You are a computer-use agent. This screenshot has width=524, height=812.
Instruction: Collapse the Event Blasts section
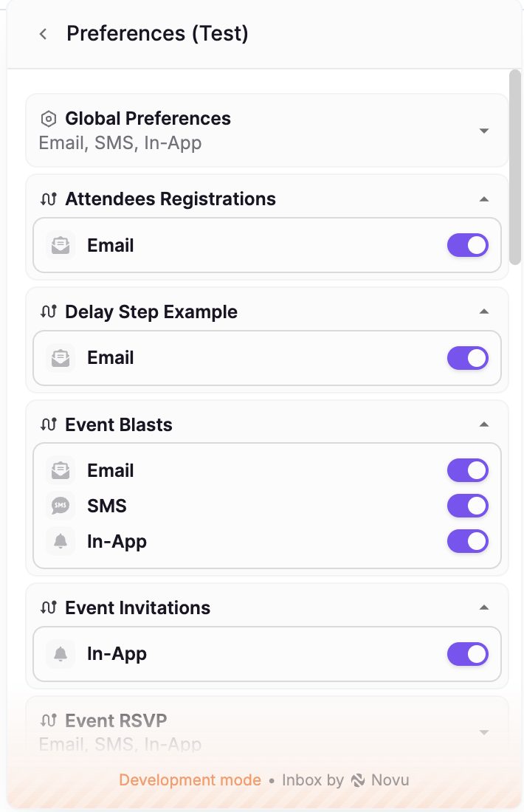pos(484,424)
